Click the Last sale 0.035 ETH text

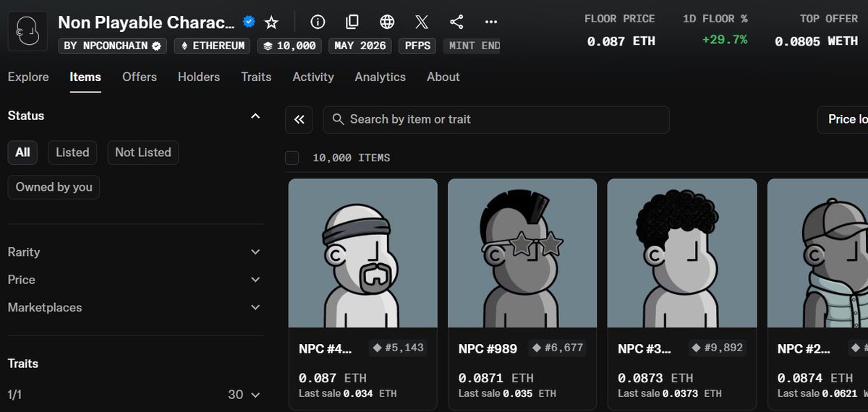tap(507, 393)
